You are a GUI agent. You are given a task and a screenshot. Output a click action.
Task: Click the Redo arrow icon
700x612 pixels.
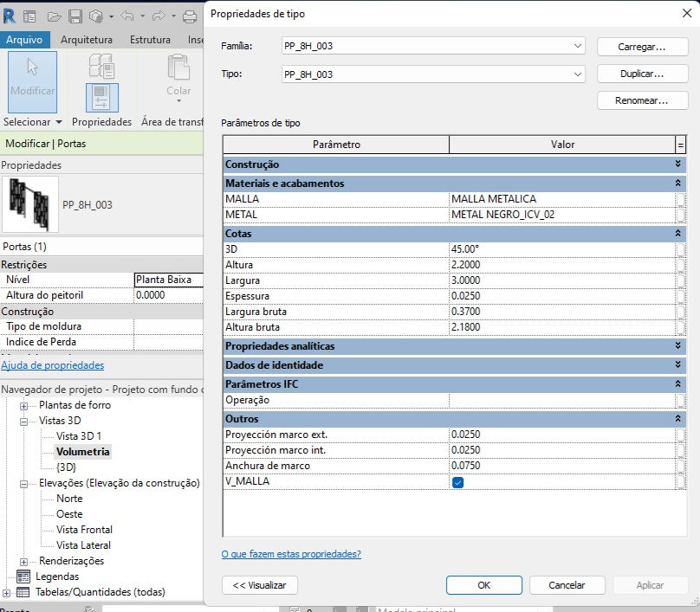point(159,16)
